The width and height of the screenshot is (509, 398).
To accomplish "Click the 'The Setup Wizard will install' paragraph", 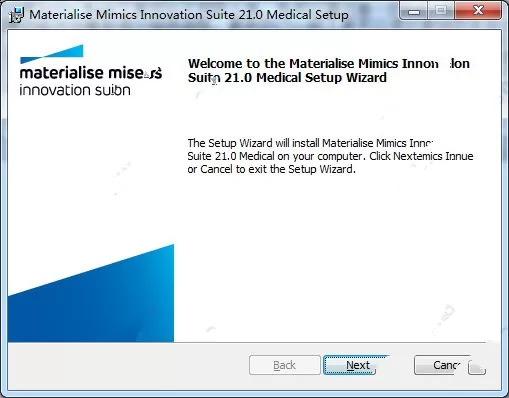I will click(x=330, y=156).
